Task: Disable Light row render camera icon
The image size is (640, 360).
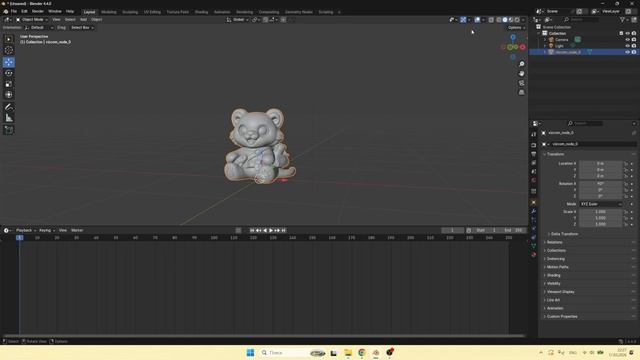Action: coord(634,46)
